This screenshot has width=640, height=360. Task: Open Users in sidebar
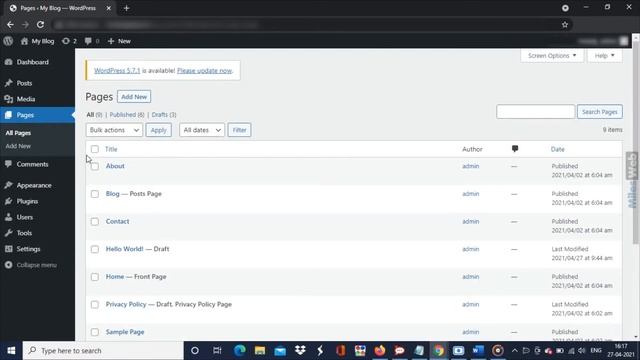24,217
